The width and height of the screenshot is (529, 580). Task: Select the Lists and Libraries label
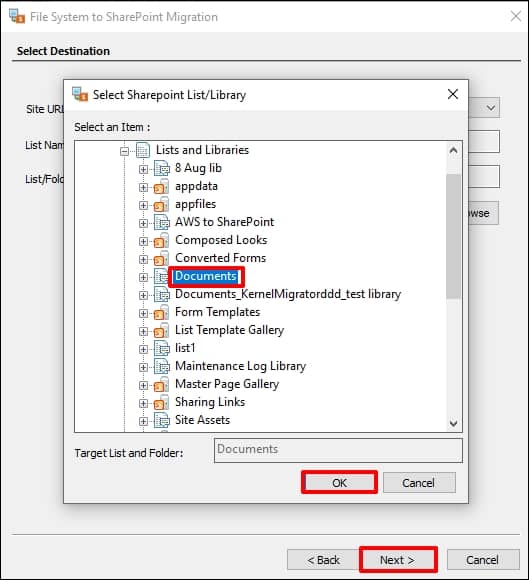202,150
